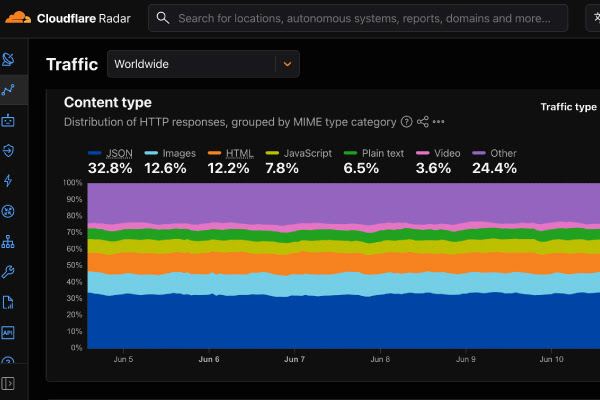Open the network hierarchy routing sidebar icon

(8, 242)
